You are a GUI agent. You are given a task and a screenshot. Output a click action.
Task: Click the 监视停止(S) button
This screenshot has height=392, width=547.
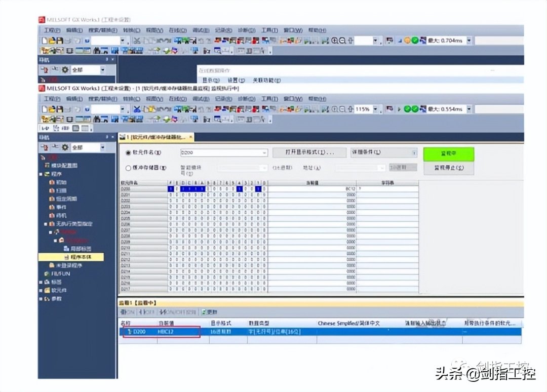[x=449, y=168]
